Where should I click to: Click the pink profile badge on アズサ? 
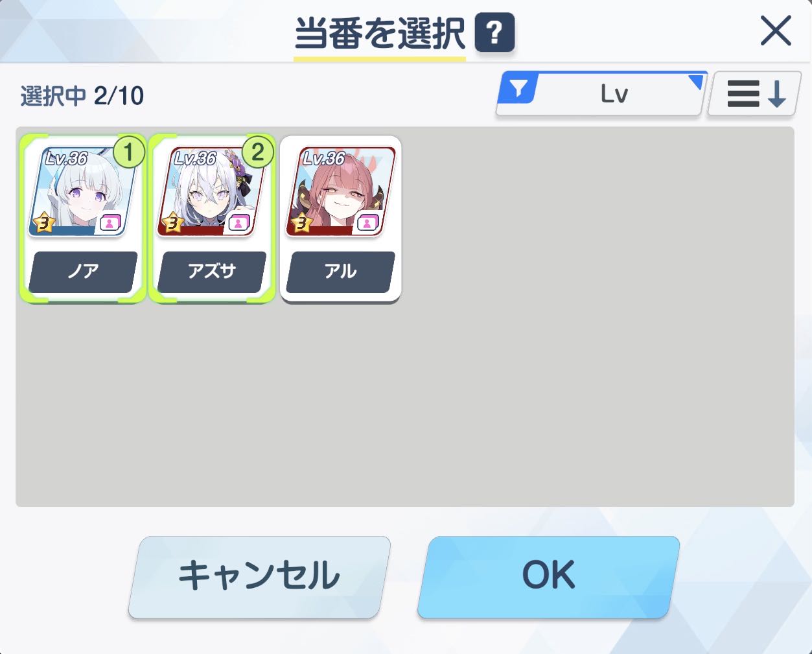click(x=239, y=223)
